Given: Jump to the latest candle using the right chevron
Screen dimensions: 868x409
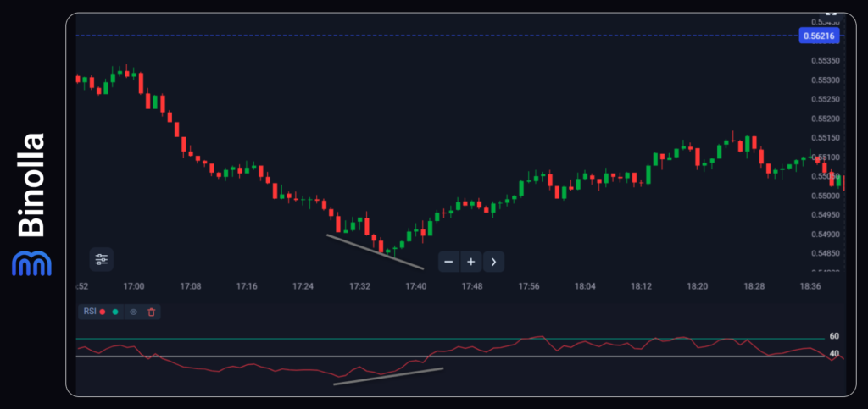Looking at the screenshot, I should (x=494, y=262).
